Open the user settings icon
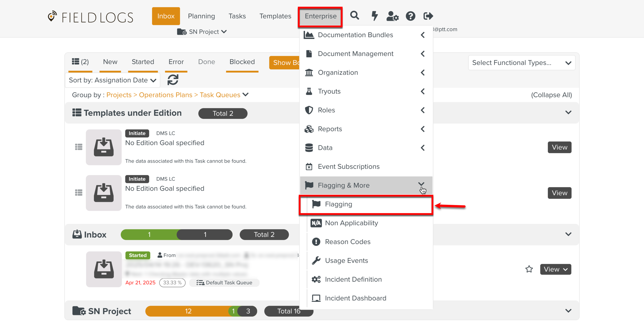This screenshot has width=644, height=330. tap(392, 16)
